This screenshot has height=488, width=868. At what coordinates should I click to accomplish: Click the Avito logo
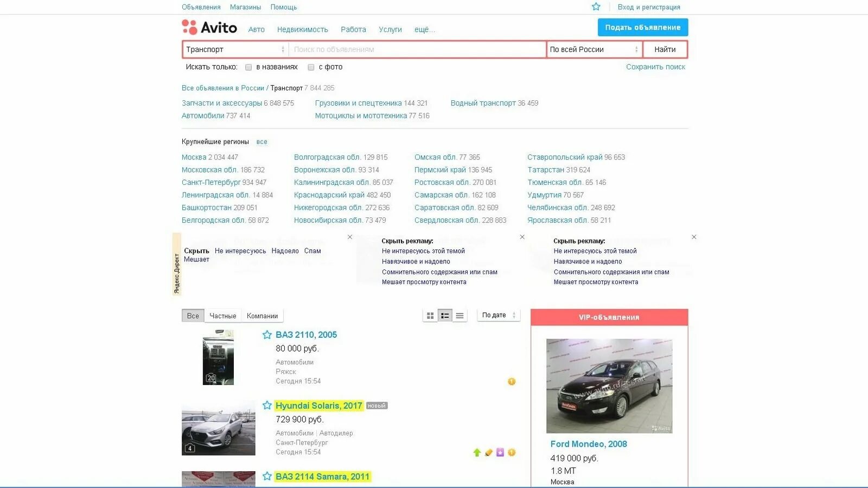coord(209,27)
